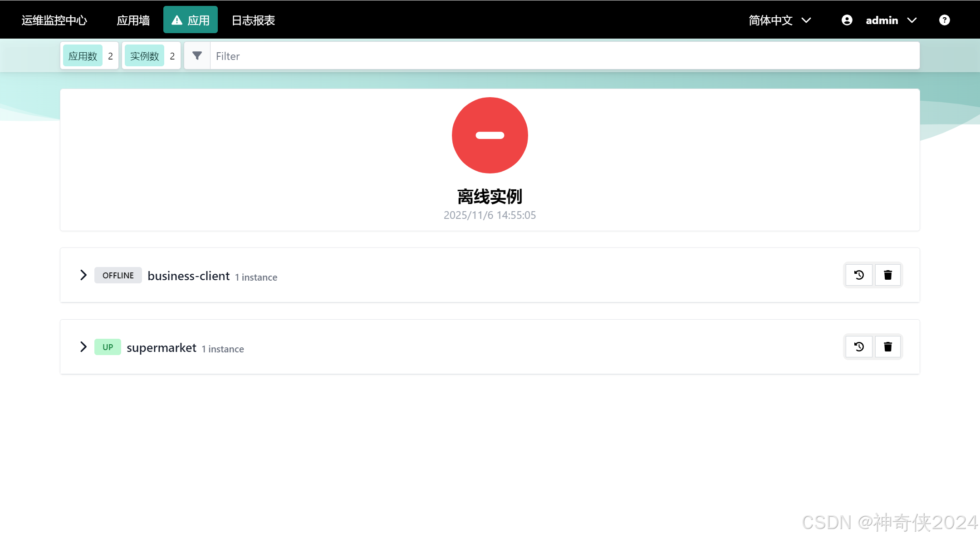Click the filter funnel icon

(197, 56)
